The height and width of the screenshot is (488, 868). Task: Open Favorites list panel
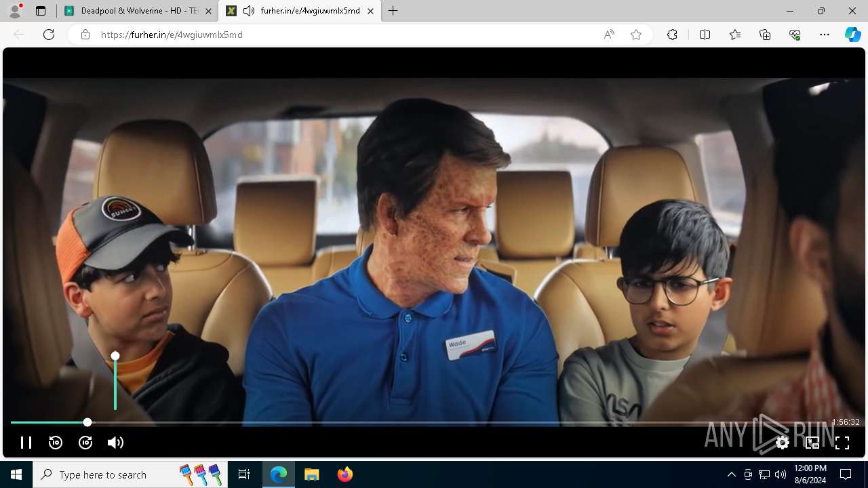pyautogui.click(x=735, y=35)
